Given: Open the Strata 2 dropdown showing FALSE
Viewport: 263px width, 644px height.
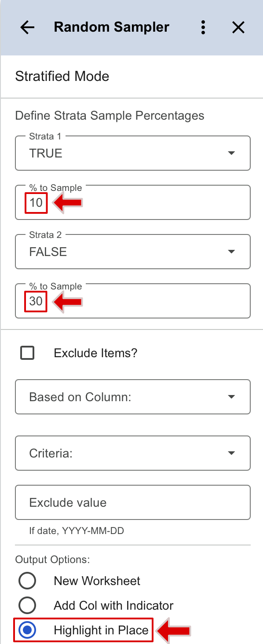Looking at the screenshot, I should pos(132,252).
